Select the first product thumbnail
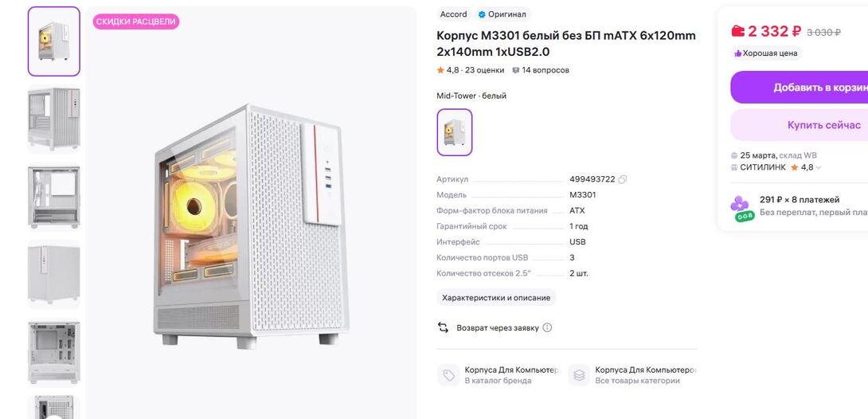 (54, 41)
